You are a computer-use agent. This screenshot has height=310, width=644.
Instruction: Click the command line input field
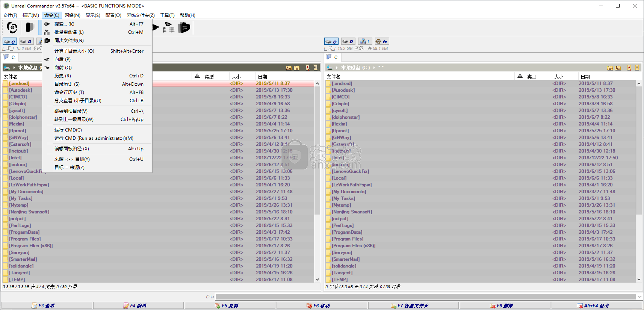[x=426, y=296]
